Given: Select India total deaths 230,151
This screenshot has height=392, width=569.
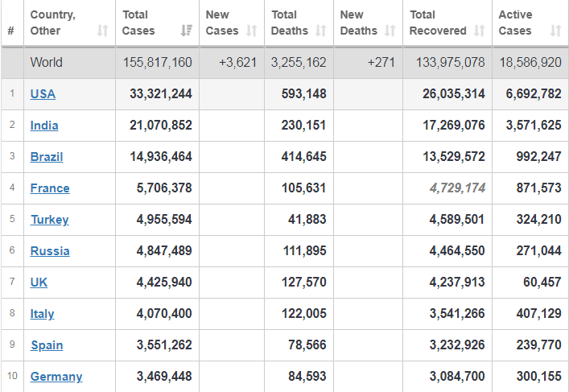Looking at the screenshot, I should pyautogui.click(x=303, y=126).
